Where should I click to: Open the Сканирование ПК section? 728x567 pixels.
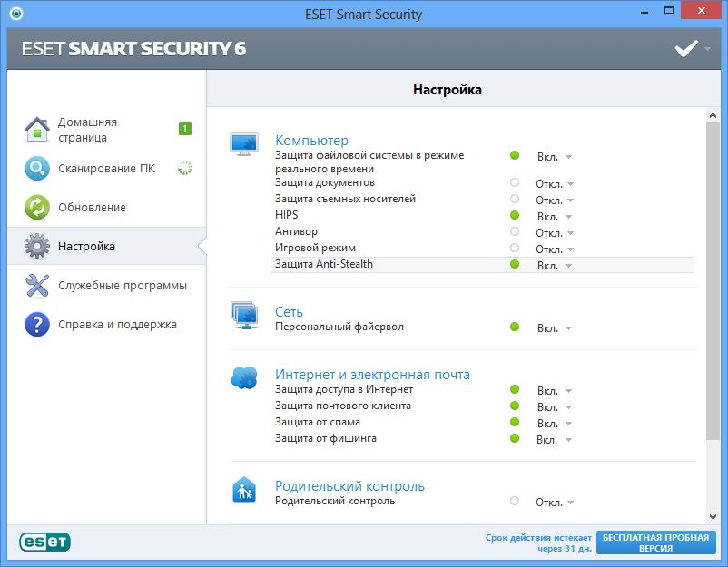click(106, 169)
